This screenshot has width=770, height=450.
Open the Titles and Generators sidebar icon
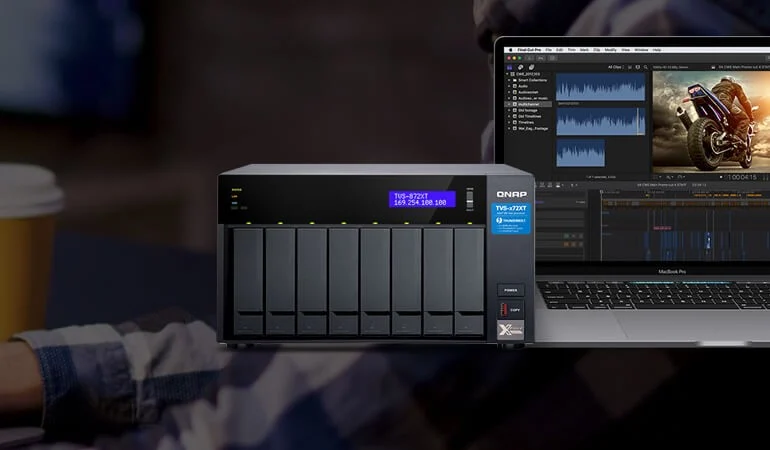pos(532,67)
